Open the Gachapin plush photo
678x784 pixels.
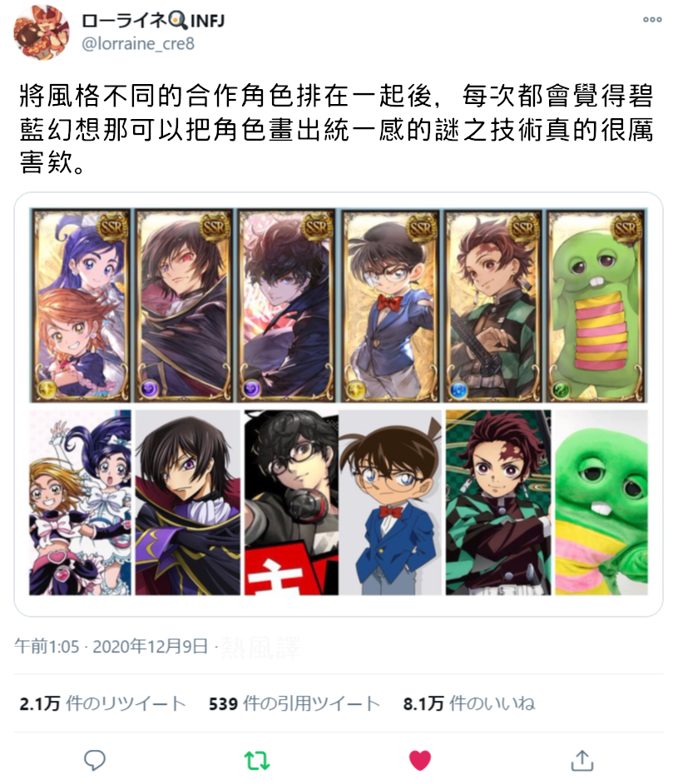(x=601, y=503)
